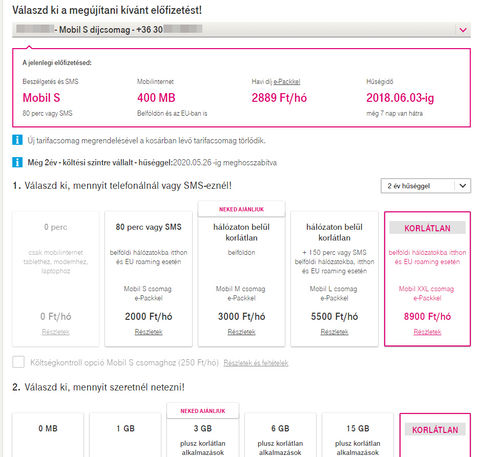
Task: Choose the Mobil L csomag 5500 Ft/hó card
Action: pos(334,279)
